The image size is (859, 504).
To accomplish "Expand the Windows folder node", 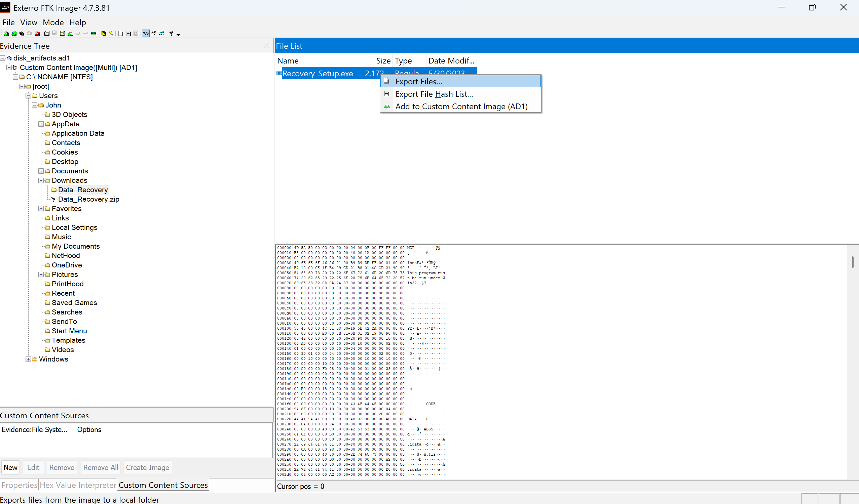I will (28, 359).
